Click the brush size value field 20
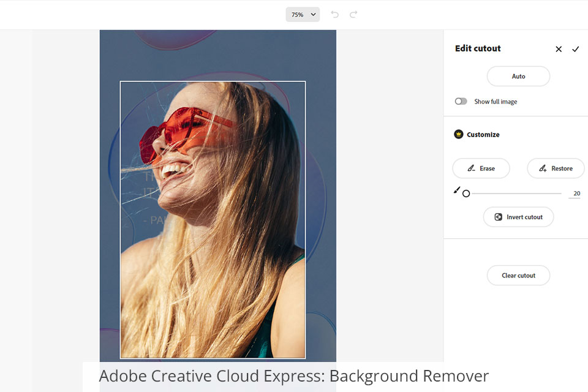Viewport: 588px width, 392px height. [x=576, y=194]
